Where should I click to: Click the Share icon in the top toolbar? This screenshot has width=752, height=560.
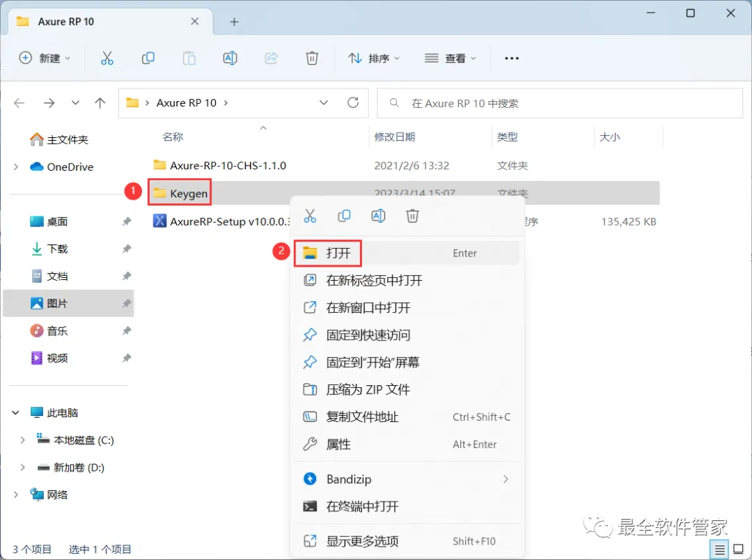(x=271, y=58)
